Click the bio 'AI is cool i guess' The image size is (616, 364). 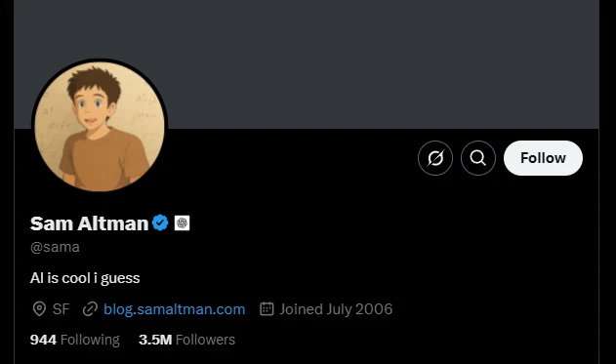[85, 278]
